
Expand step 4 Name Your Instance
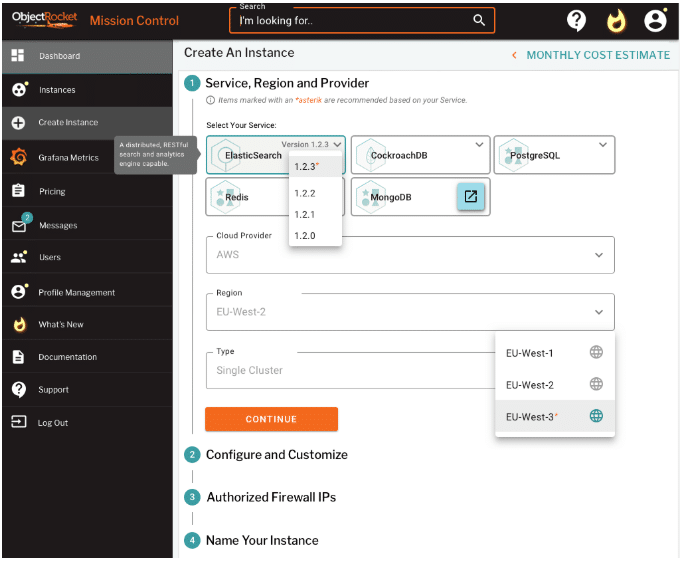pyautogui.click(x=251, y=540)
